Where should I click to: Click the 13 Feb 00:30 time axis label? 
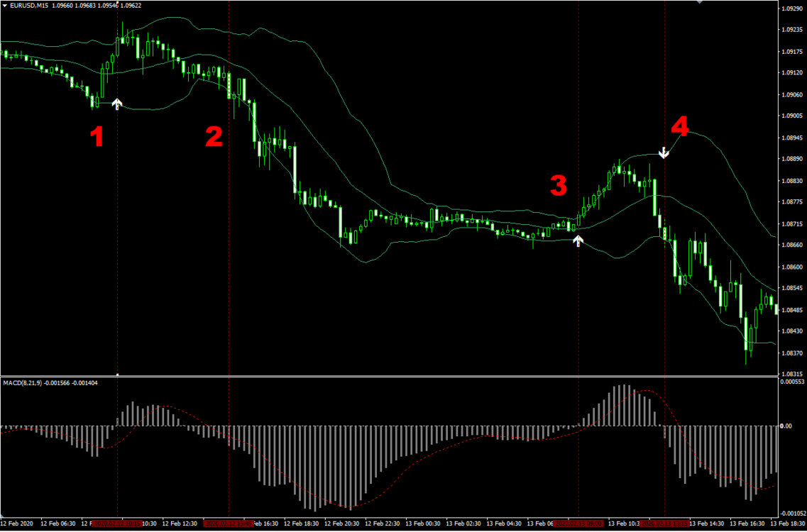point(423,523)
